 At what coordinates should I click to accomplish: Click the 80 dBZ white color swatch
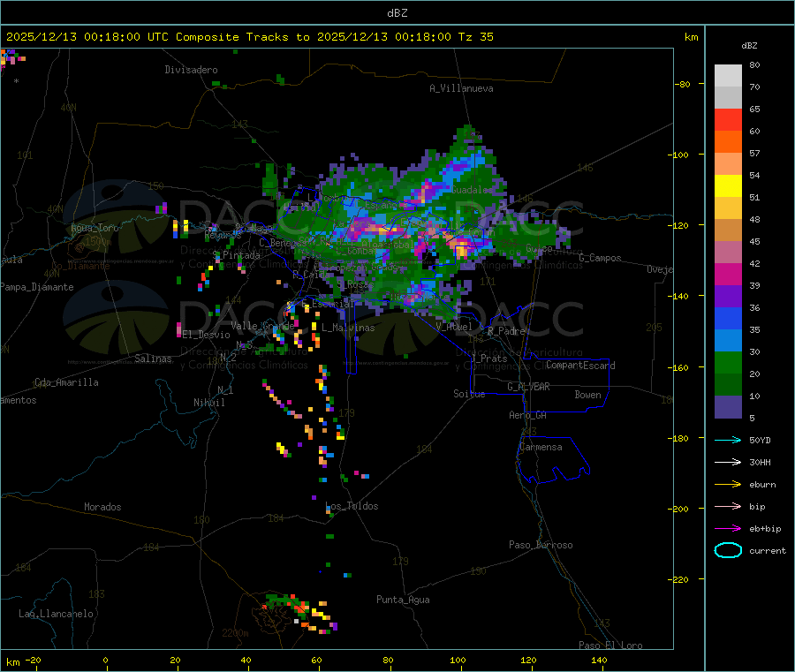[x=728, y=76]
